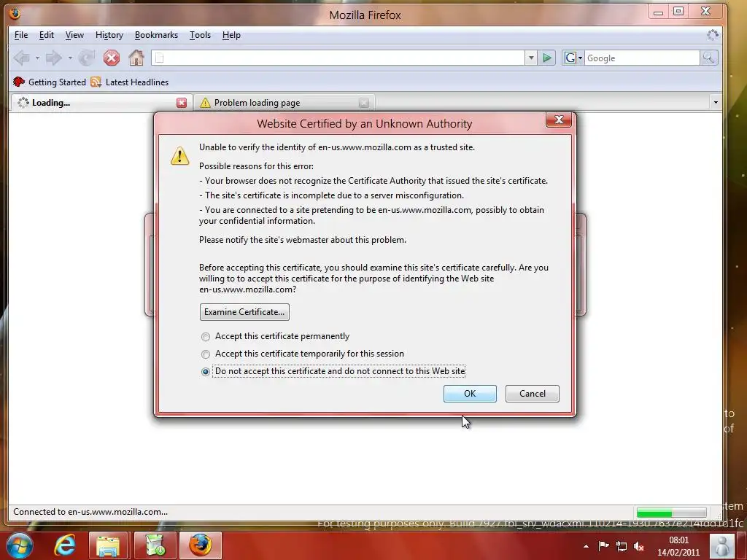The height and width of the screenshot is (560, 747).
Task: Click the network tray icon
Action: 622,546
